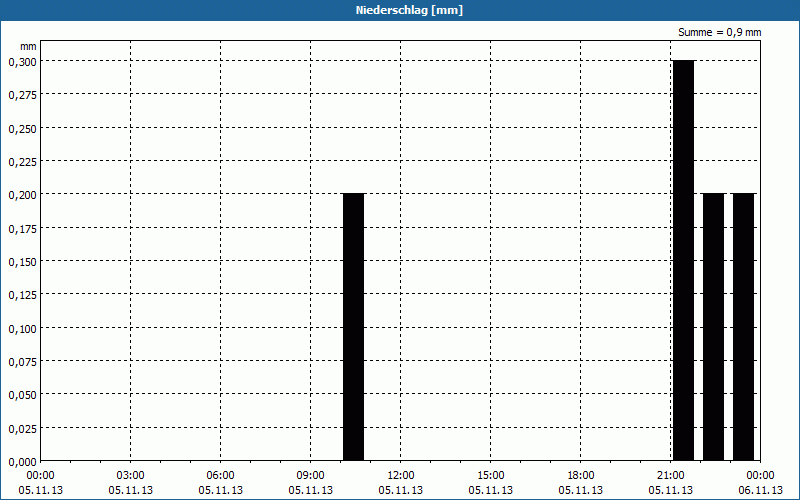This screenshot has width=800, height=500.
Task: Click the 0,200 y-axis value
Action: (x=22, y=194)
